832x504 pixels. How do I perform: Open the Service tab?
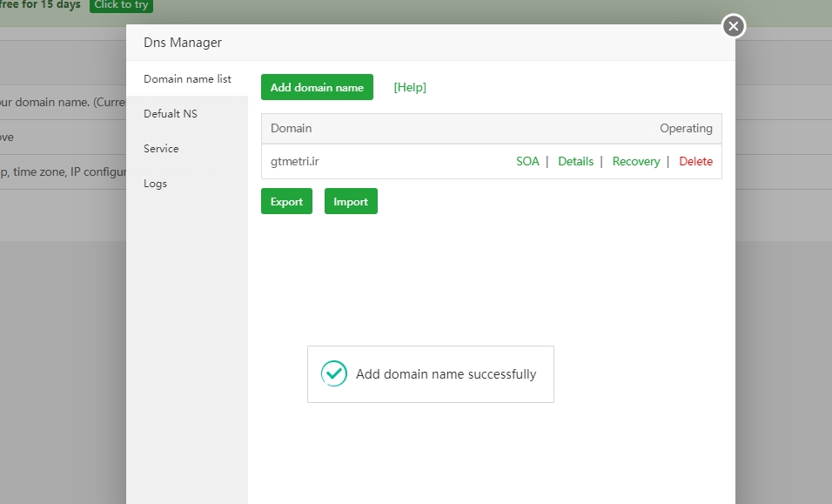tap(161, 149)
